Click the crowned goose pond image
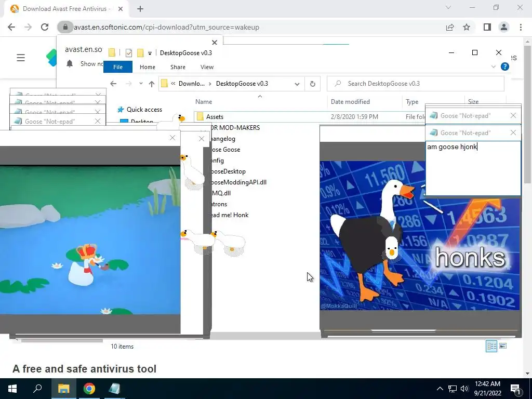Screen dimensions: 532x399 click(90, 240)
